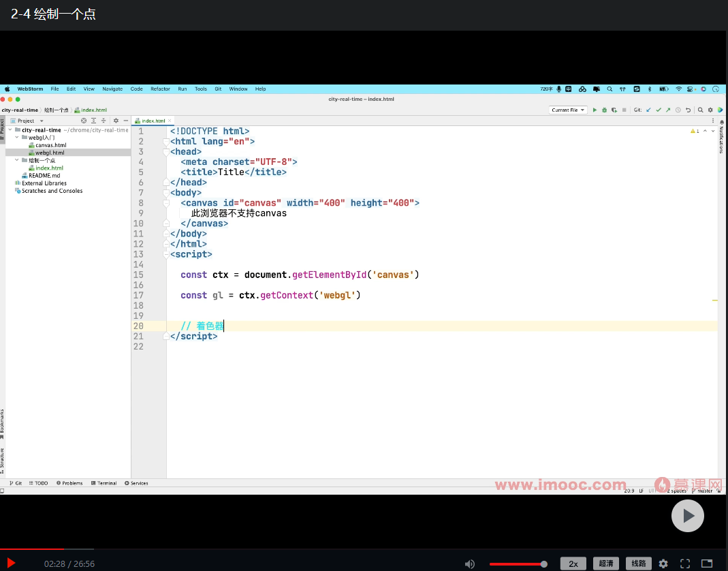
Task: Open canvas.html in the project tree
Action: click(x=50, y=145)
